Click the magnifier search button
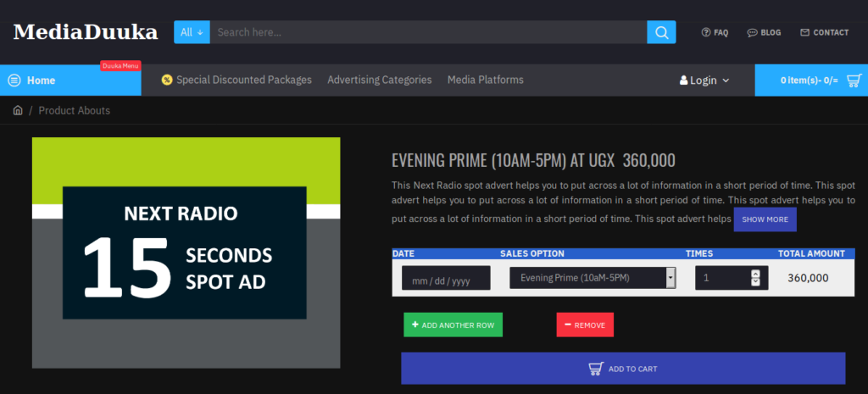The height and width of the screenshot is (394, 868). [661, 32]
